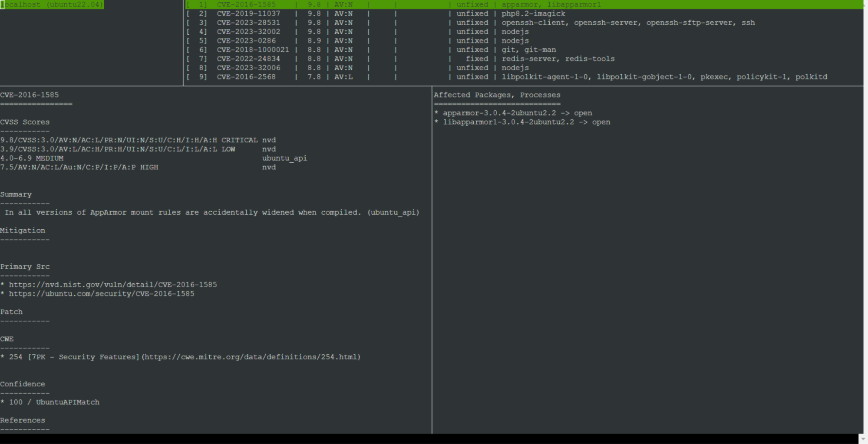868x444 pixels.
Task: Open the ubuntu.com security CVE-2016-1585 link
Action: coord(102,294)
